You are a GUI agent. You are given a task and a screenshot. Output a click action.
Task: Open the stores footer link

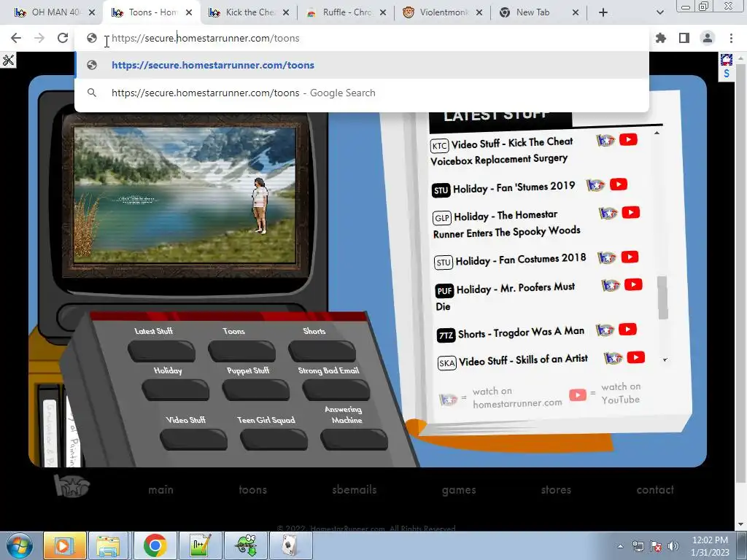[556, 489]
